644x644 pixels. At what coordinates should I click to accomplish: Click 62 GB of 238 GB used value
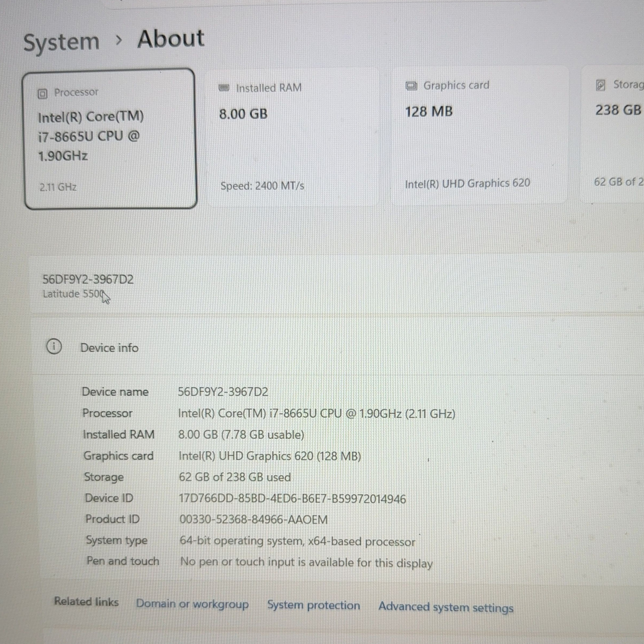tap(235, 477)
